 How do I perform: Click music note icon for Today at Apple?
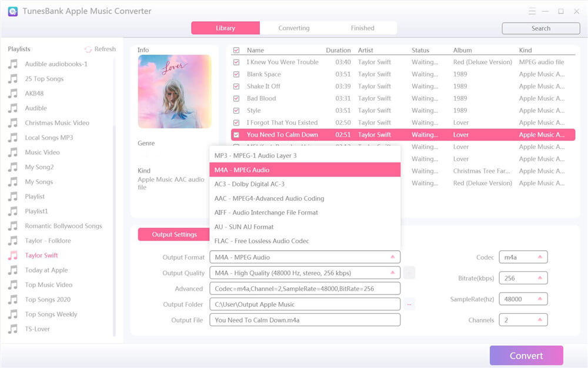[x=13, y=270]
